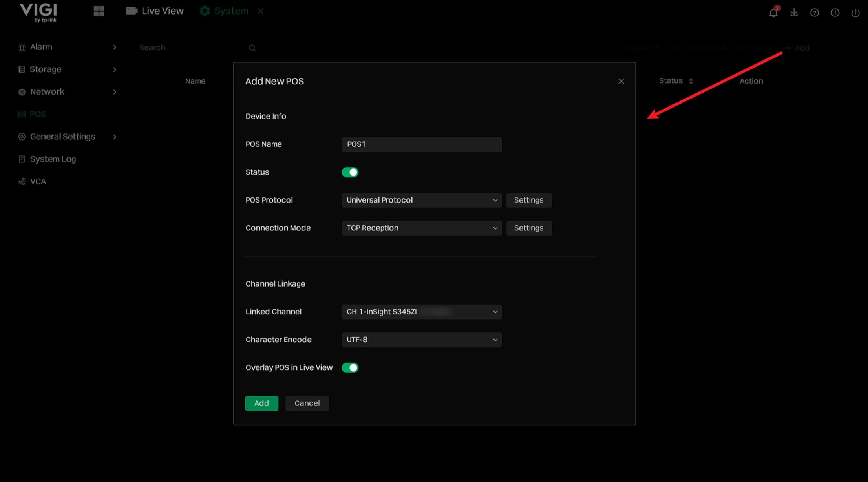This screenshot has height=482, width=868.
Task: Open the Connection Mode dropdown
Action: tap(422, 228)
